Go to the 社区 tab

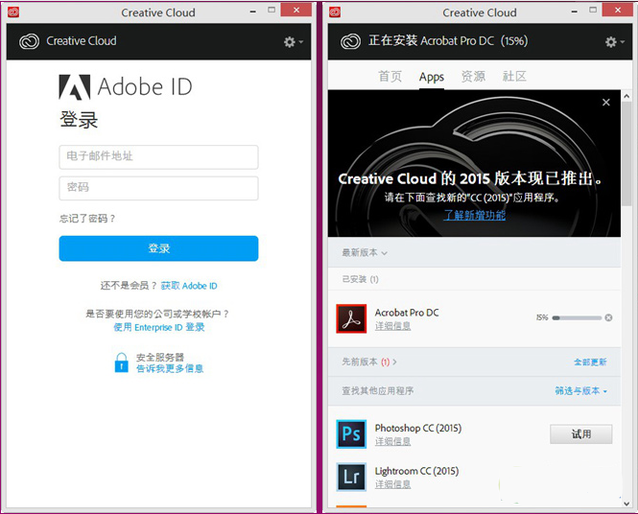pos(514,76)
